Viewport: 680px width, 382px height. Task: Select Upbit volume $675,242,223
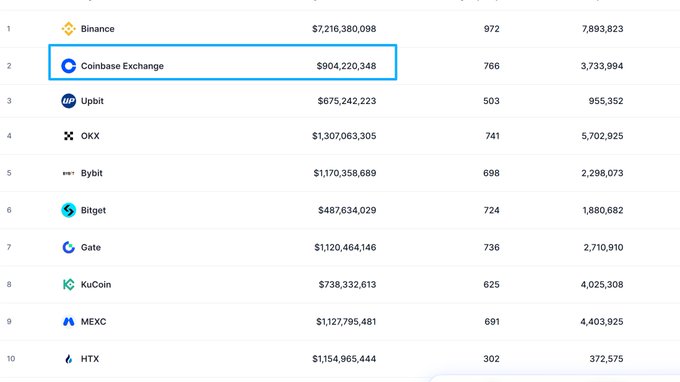[347, 101]
